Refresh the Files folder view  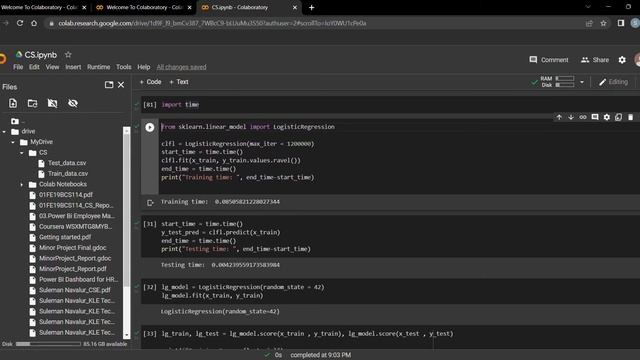coord(33,103)
